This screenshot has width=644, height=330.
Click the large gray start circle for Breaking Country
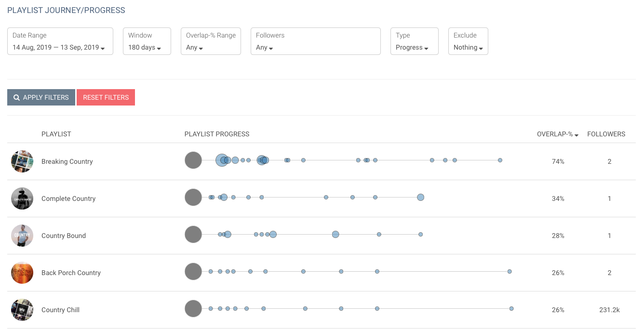pyautogui.click(x=193, y=160)
